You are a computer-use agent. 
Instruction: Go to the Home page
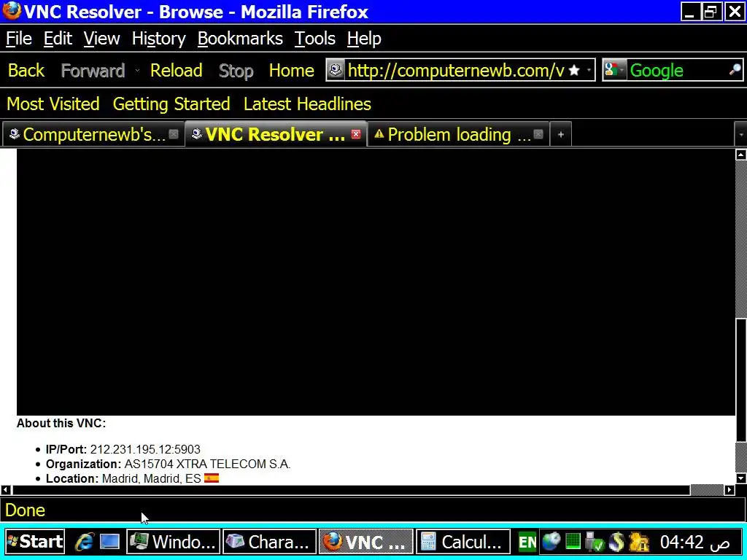pos(292,71)
